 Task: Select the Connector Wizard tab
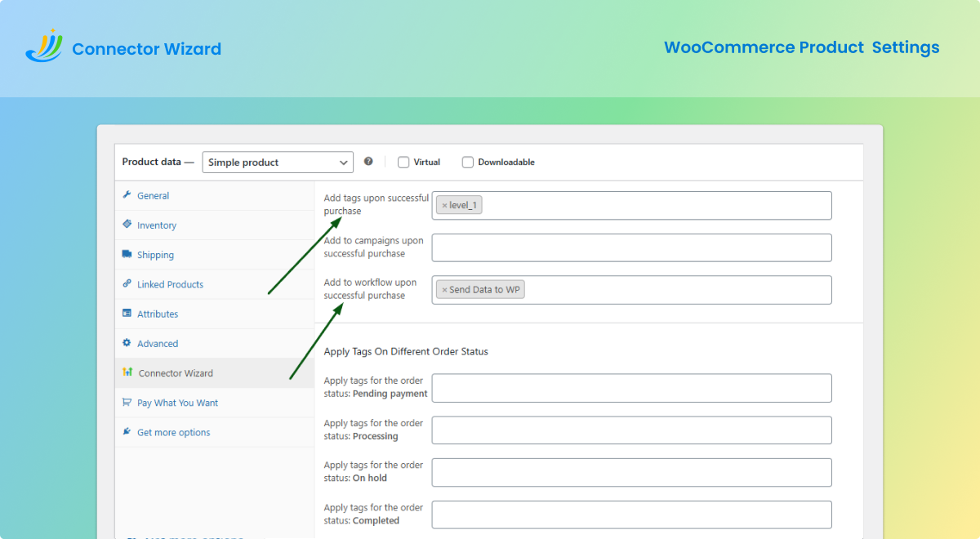214,373
